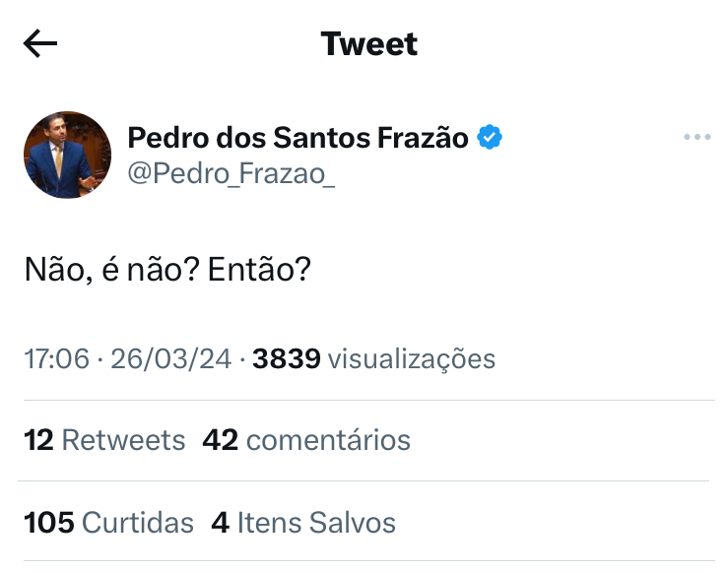Open the list of Retweets
Viewport: 728px width, 573px height.
[104, 440]
